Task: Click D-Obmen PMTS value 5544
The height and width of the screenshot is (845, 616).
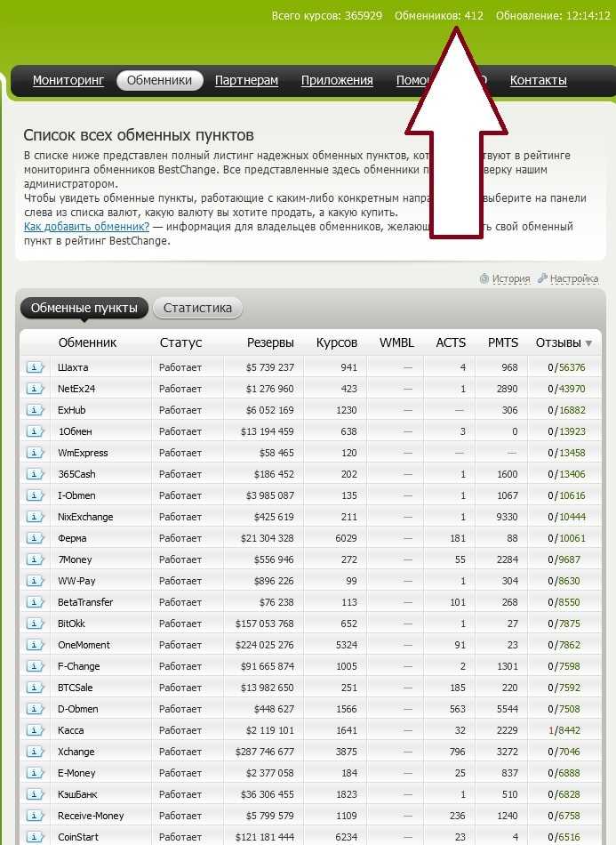Action: point(507,709)
